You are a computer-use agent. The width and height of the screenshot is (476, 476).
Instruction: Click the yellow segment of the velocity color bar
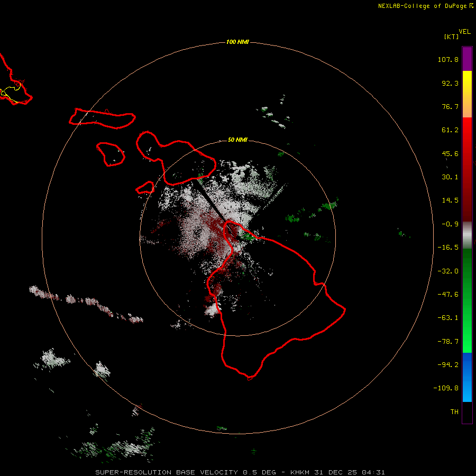click(467, 83)
